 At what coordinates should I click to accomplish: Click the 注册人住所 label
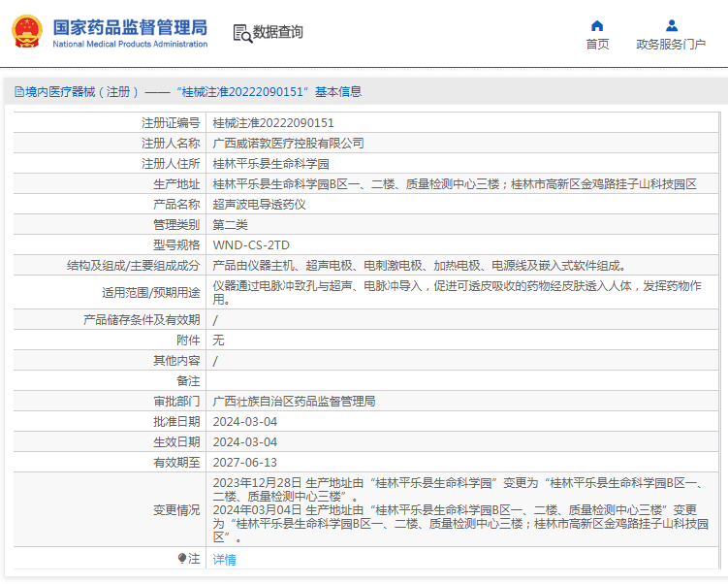[x=171, y=164]
